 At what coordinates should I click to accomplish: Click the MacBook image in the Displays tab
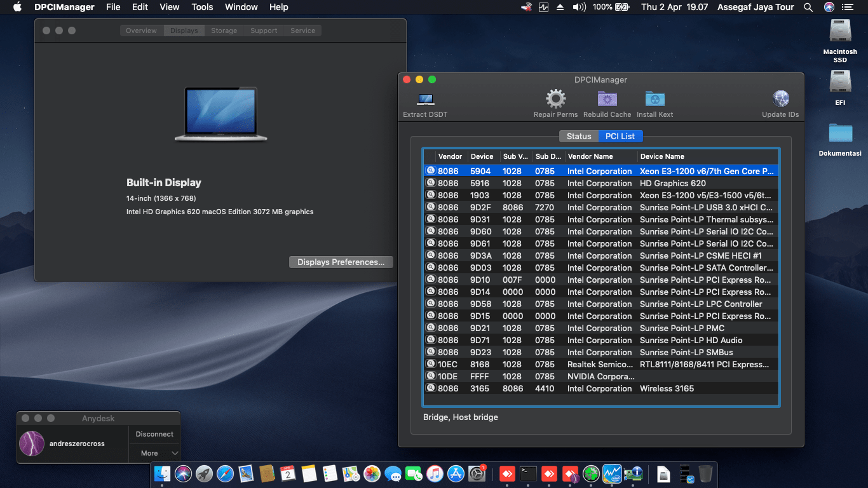pyautogui.click(x=220, y=114)
